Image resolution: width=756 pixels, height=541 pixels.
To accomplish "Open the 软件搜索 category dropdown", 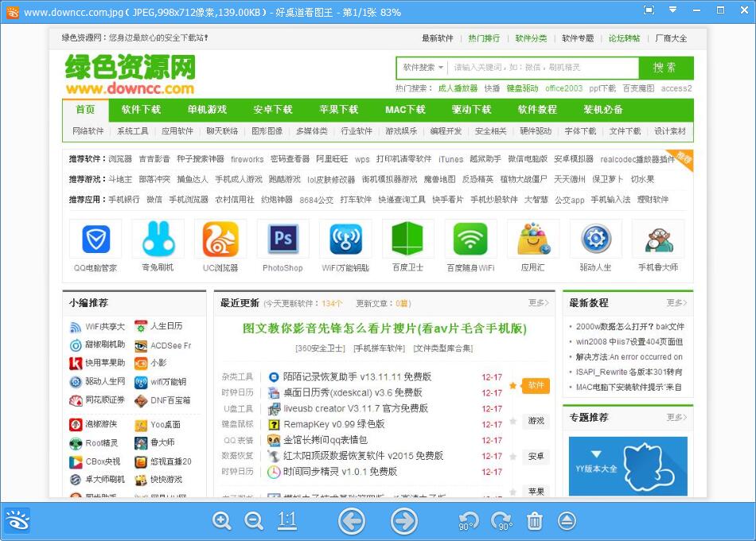I will coord(423,68).
